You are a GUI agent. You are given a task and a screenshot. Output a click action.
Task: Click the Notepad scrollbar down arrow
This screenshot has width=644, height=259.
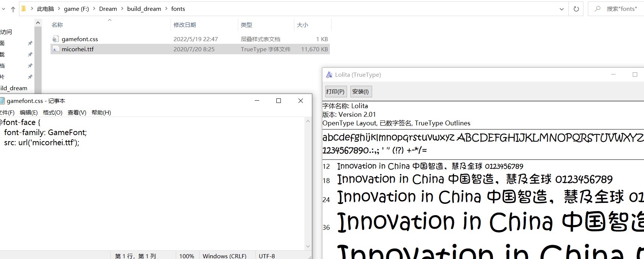coord(308,246)
